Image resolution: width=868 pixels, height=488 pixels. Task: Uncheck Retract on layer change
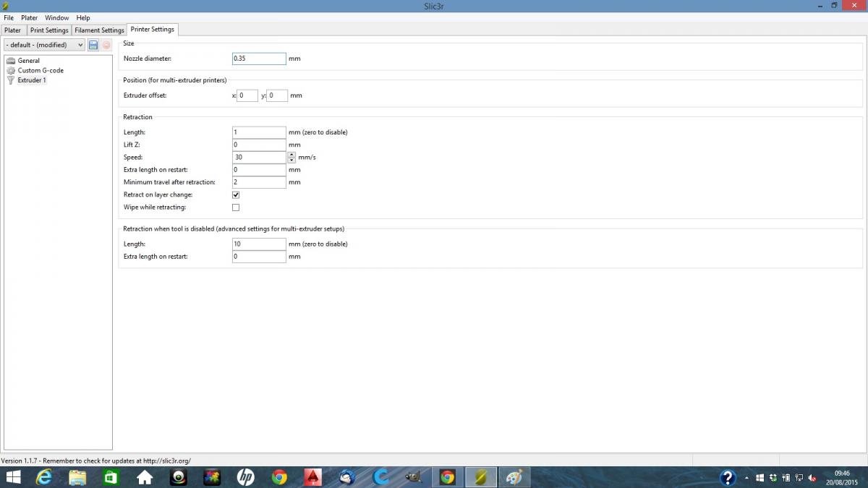point(236,195)
